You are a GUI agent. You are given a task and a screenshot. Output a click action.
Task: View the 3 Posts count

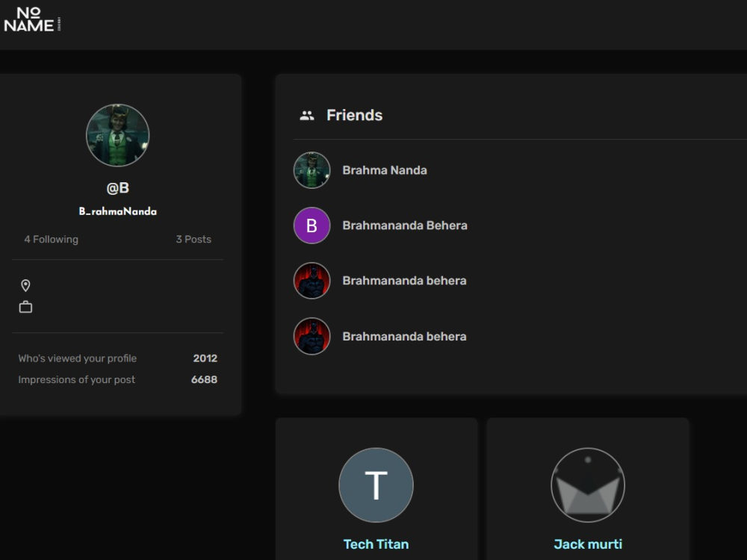tap(193, 240)
